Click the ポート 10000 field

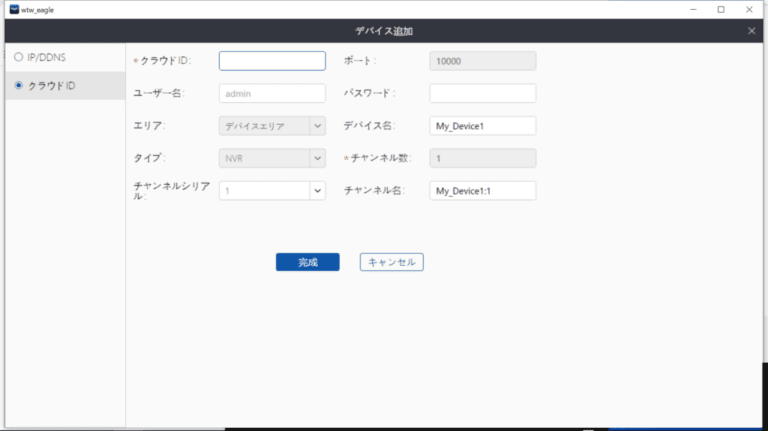(482, 61)
